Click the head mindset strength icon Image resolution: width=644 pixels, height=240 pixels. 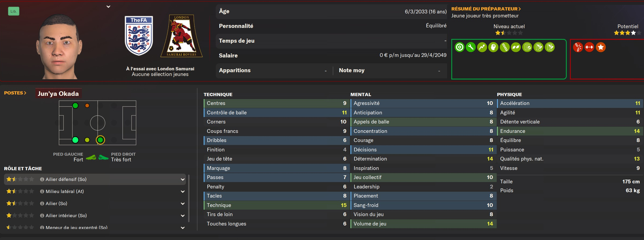[493, 47]
